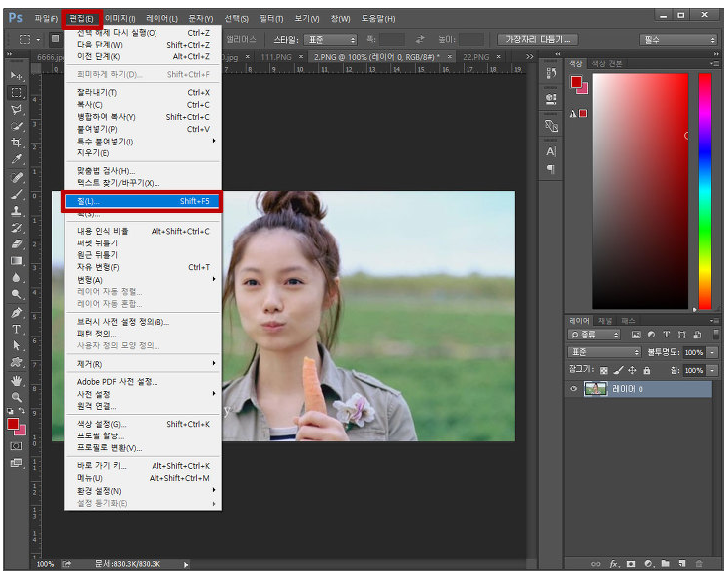This screenshot has width=728, height=577.
Task: Toggle lock transparent pixels
Action: coord(603,370)
